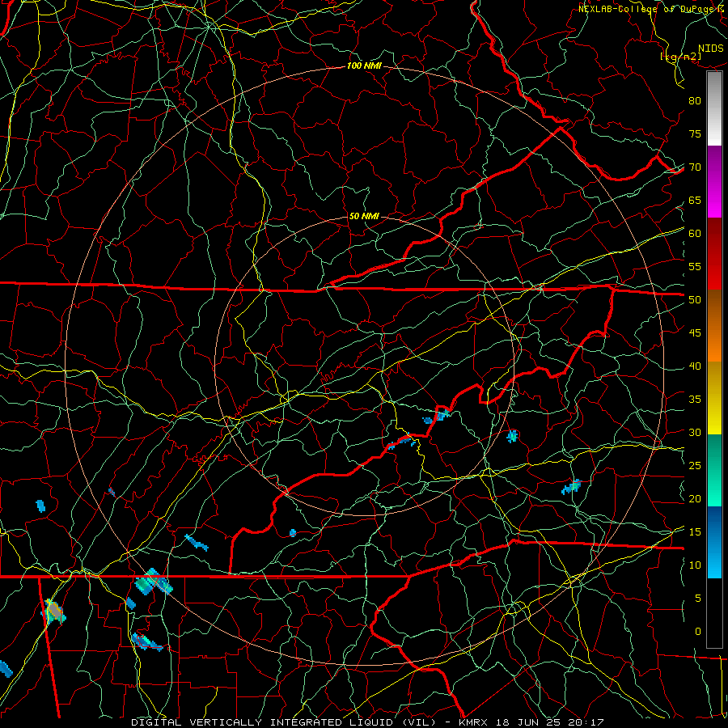Click the "75" value on the VIL scale
Image resolution: width=728 pixels, height=728 pixels.
click(695, 134)
